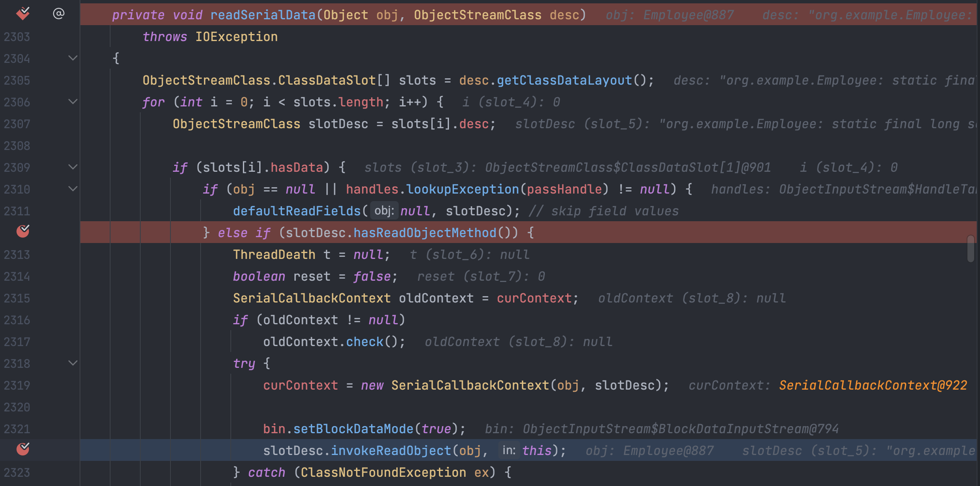This screenshot has width=980, height=486.
Task: Remove breakpoint on readSerialData method line
Action: pyautogui.click(x=23, y=14)
